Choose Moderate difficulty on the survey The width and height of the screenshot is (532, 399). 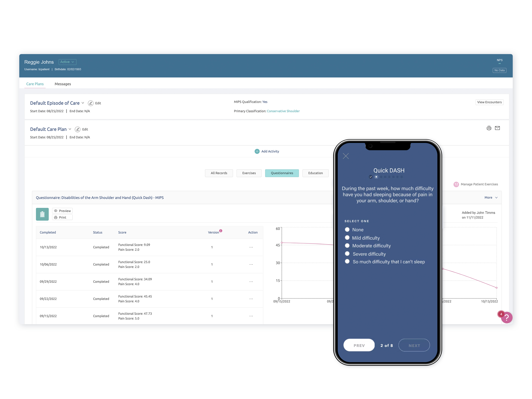click(x=347, y=245)
